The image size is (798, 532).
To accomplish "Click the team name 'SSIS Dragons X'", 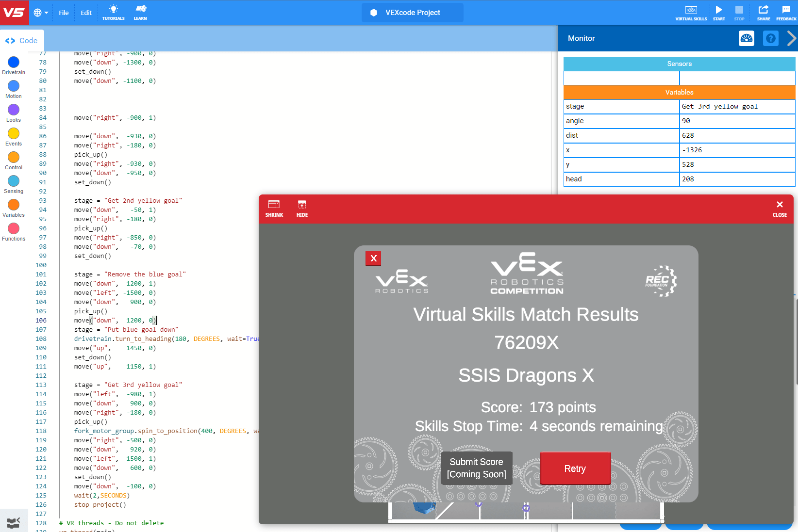I will coord(526,375).
